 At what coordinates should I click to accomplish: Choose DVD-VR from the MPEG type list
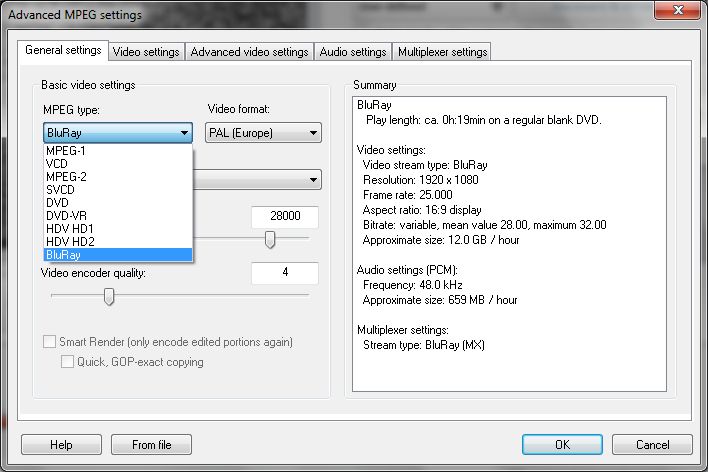tap(118, 215)
